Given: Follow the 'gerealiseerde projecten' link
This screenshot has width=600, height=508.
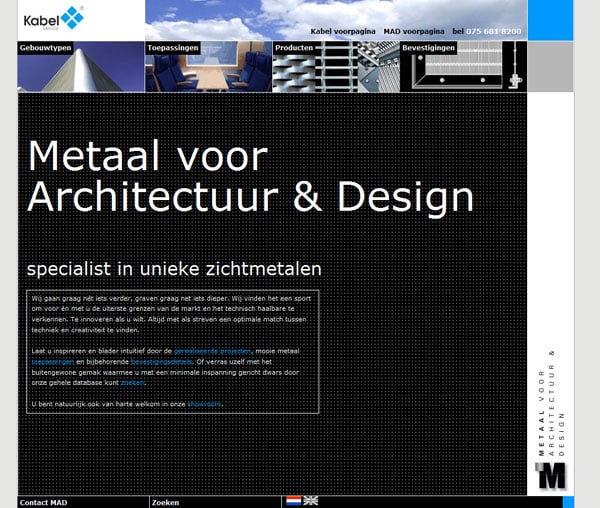Looking at the screenshot, I should 212,351.
